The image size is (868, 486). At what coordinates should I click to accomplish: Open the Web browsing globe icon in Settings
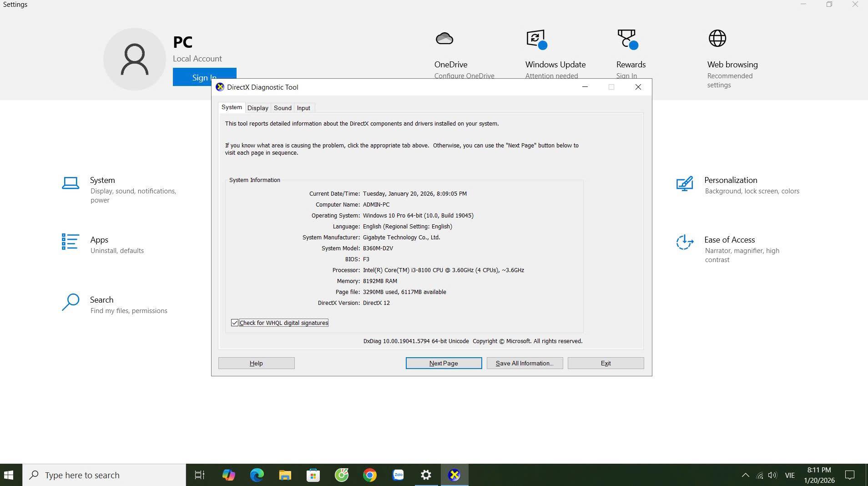[x=717, y=38]
